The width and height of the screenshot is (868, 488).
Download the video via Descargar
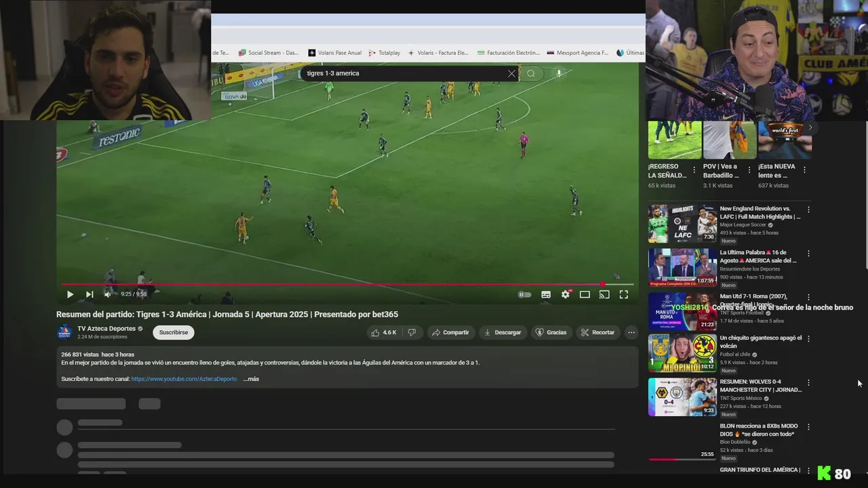[x=503, y=332]
